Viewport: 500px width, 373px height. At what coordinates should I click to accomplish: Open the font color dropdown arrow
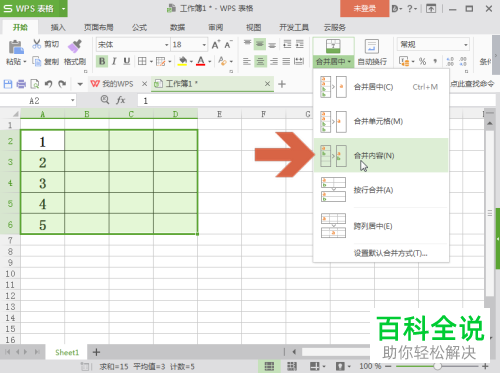tap(209, 62)
